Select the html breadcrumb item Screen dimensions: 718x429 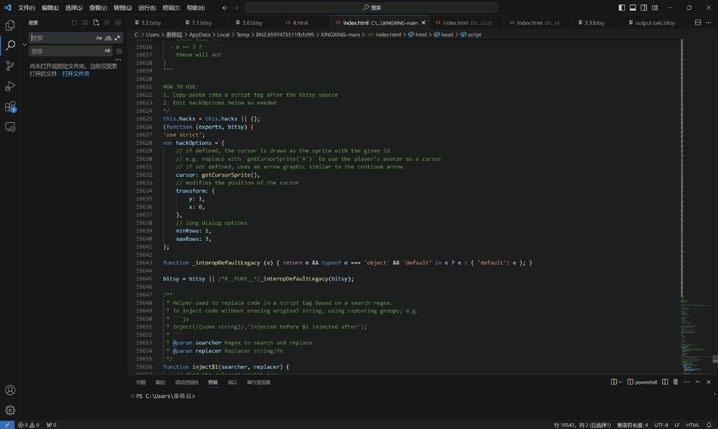pyautogui.click(x=421, y=35)
